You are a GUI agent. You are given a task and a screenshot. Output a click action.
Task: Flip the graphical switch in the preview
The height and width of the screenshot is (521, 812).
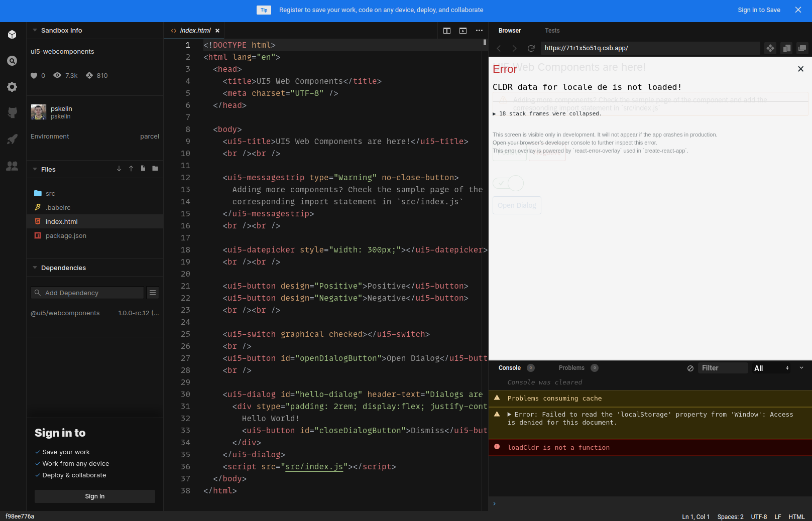(508, 183)
